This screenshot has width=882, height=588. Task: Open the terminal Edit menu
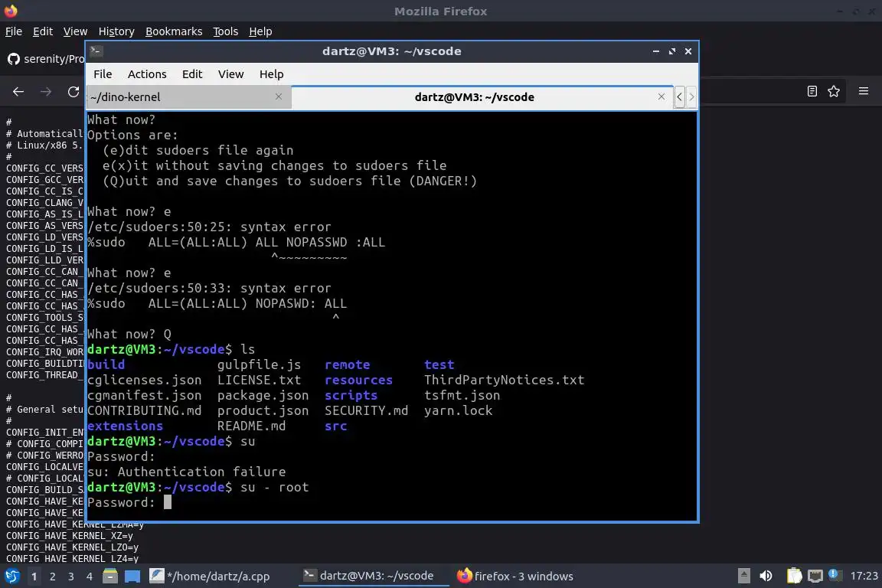(192, 74)
